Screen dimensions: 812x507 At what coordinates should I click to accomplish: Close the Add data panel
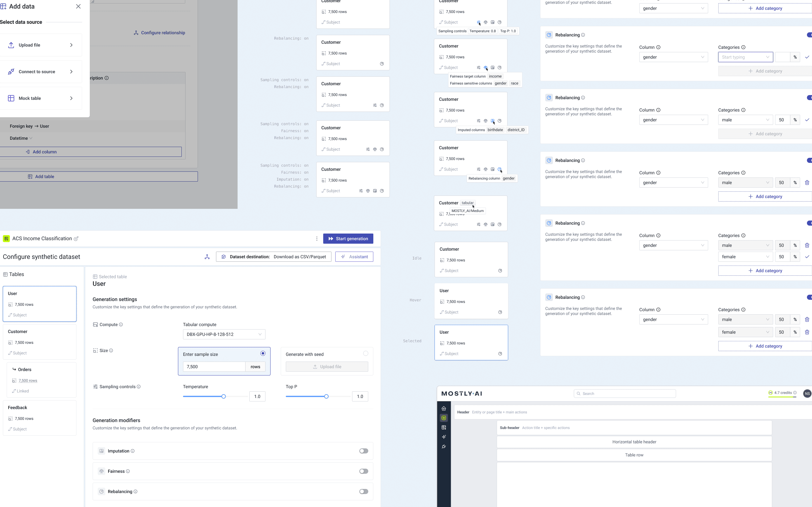click(x=78, y=6)
